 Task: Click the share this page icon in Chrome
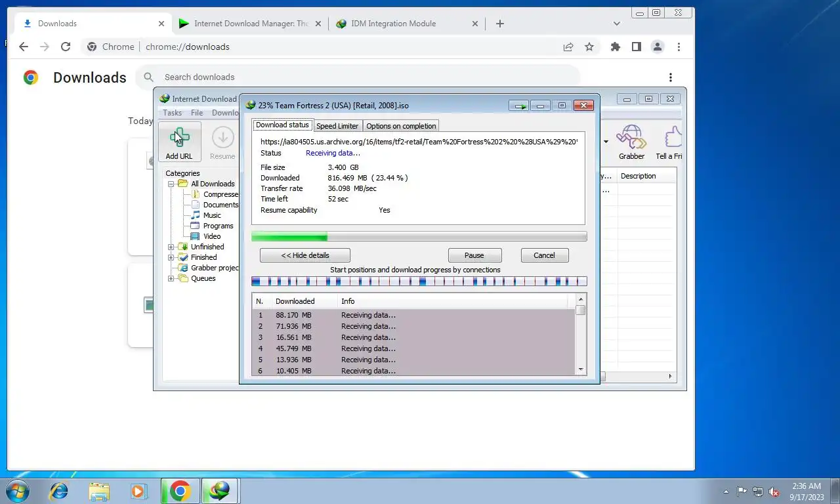click(568, 47)
